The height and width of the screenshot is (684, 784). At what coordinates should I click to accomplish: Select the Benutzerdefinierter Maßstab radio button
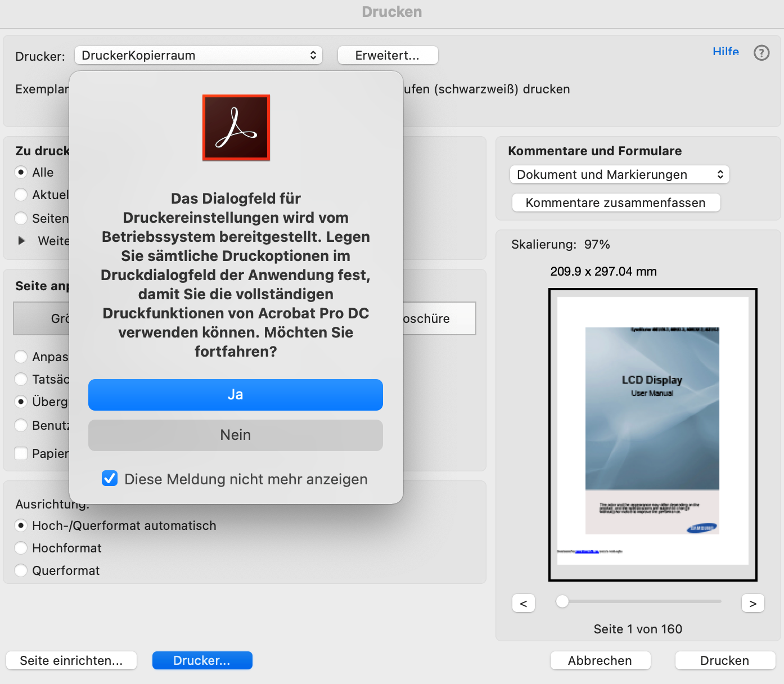pyautogui.click(x=21, y=425)
